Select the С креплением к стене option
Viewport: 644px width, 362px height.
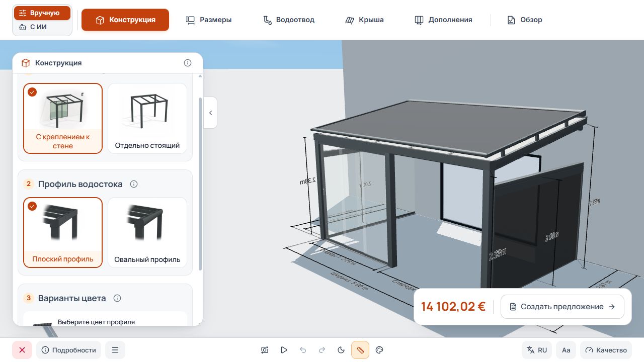pyautogui.click(x=63, y=118)
